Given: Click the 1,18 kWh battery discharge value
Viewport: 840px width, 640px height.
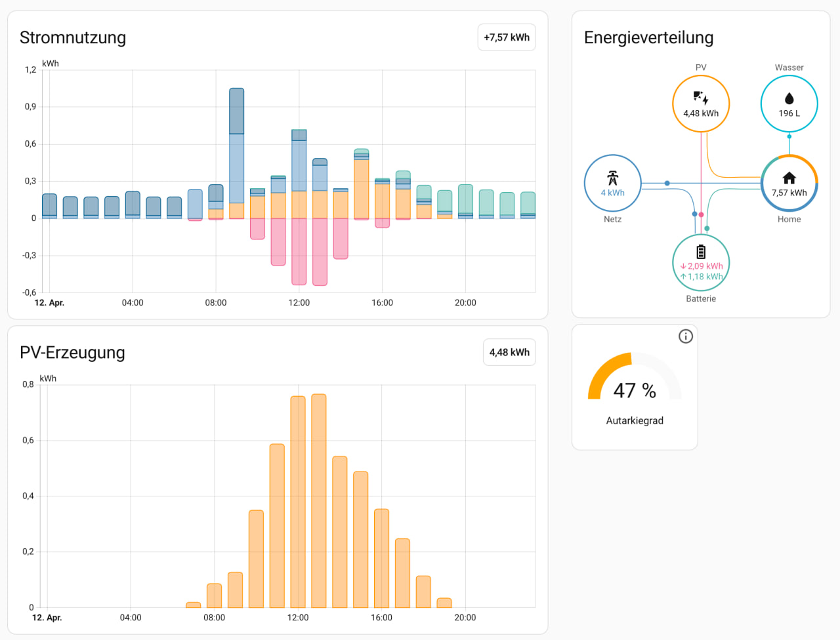Looking at the screenshot, I should (x=702, y=277).
